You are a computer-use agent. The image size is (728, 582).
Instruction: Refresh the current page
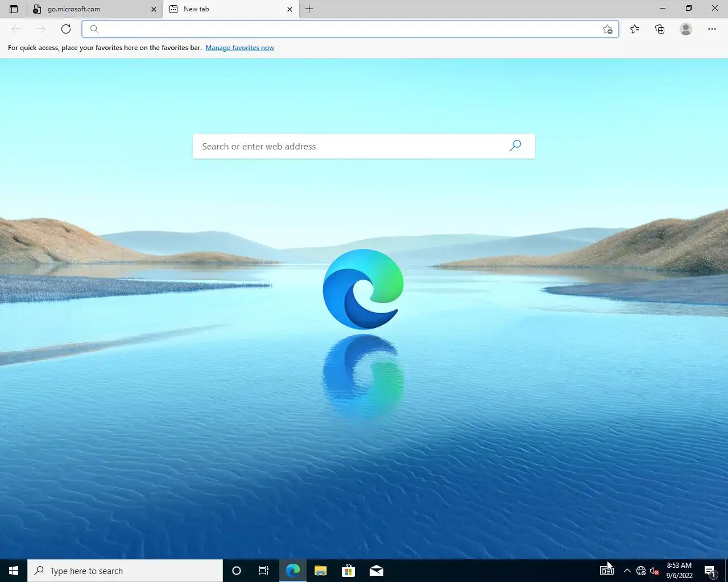click(x=66, y=29)
